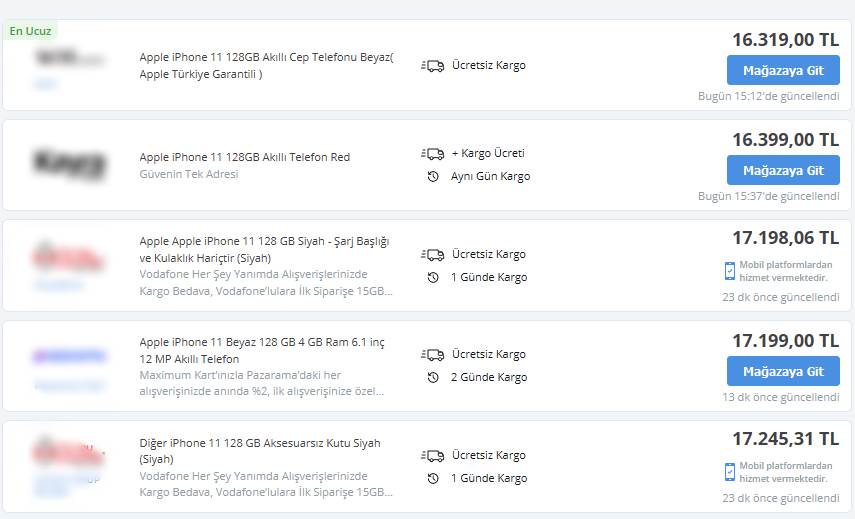Click the purple store logo in the 17.199,00 TL row
Screen dimensions: 855x519
[x=69, y=357]
